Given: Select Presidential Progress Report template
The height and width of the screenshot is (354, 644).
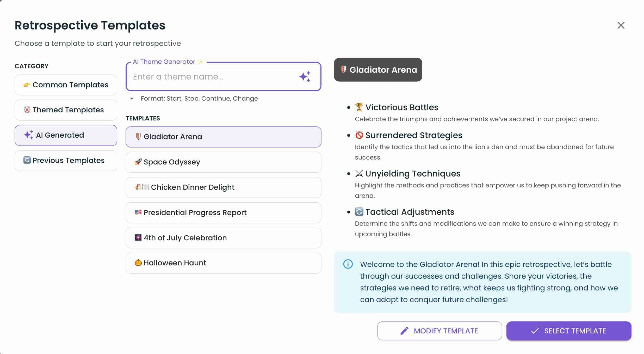Looking at the screenshot, I should click(223, 213).
